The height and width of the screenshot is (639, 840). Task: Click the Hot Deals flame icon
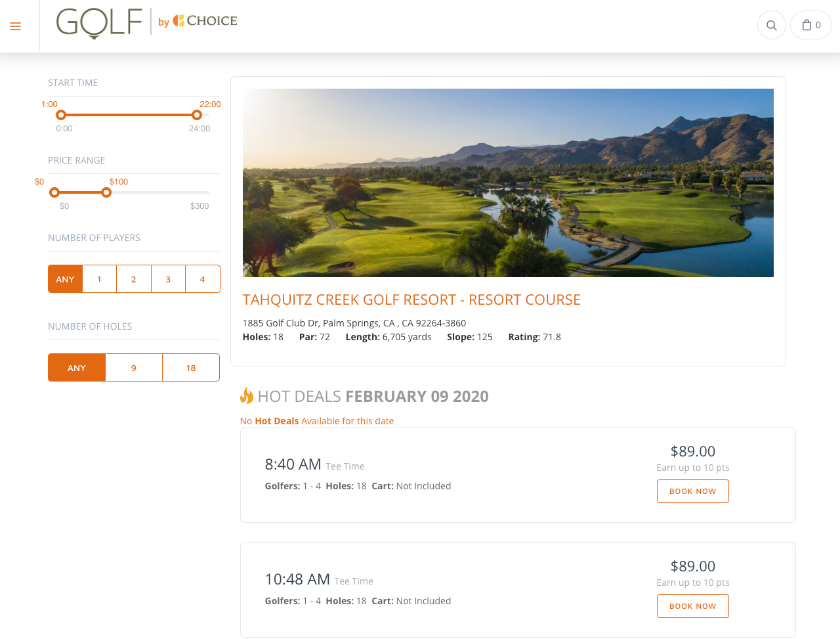pyautogui.click(x=247, y=395)
